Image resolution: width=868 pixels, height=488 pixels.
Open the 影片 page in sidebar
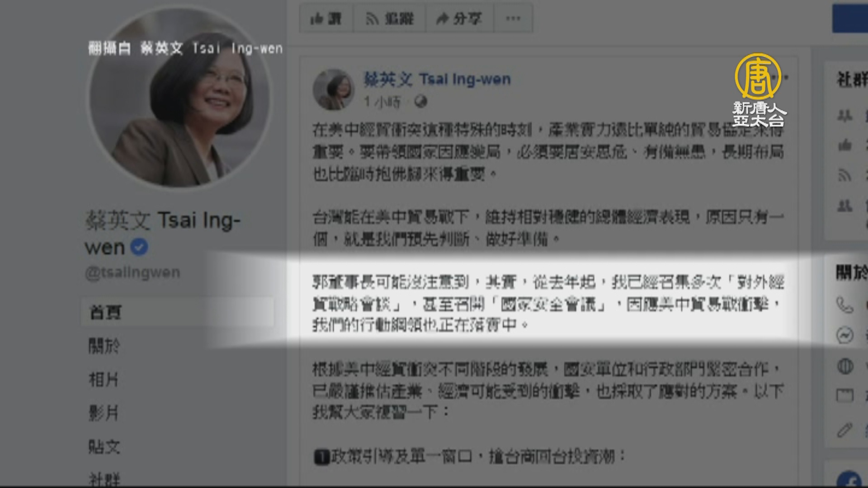[104, 413]
